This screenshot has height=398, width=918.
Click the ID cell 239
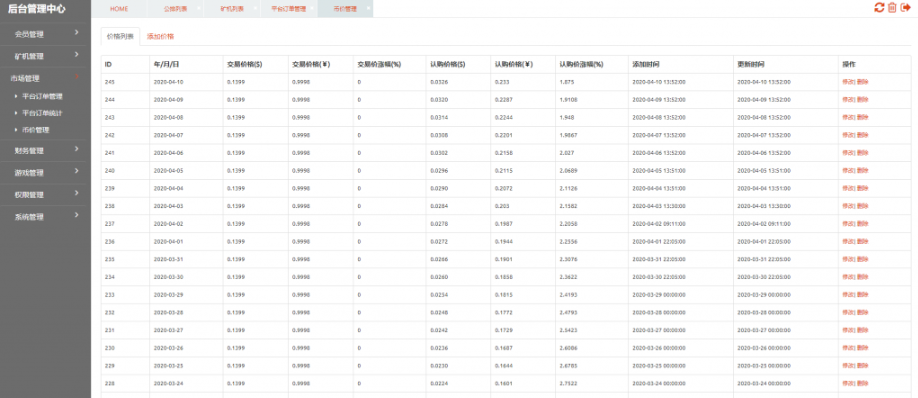[x=109, y=188]
